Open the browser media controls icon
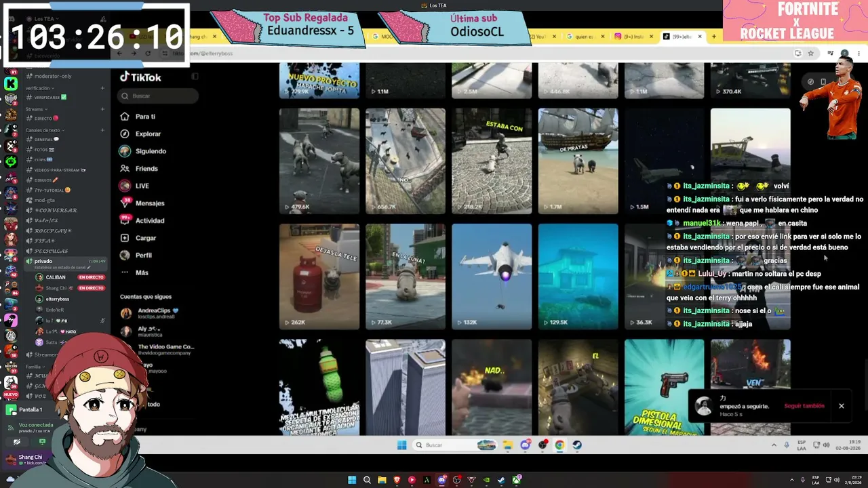This screenshot has width=868, height=488. [x=830, y=54]
